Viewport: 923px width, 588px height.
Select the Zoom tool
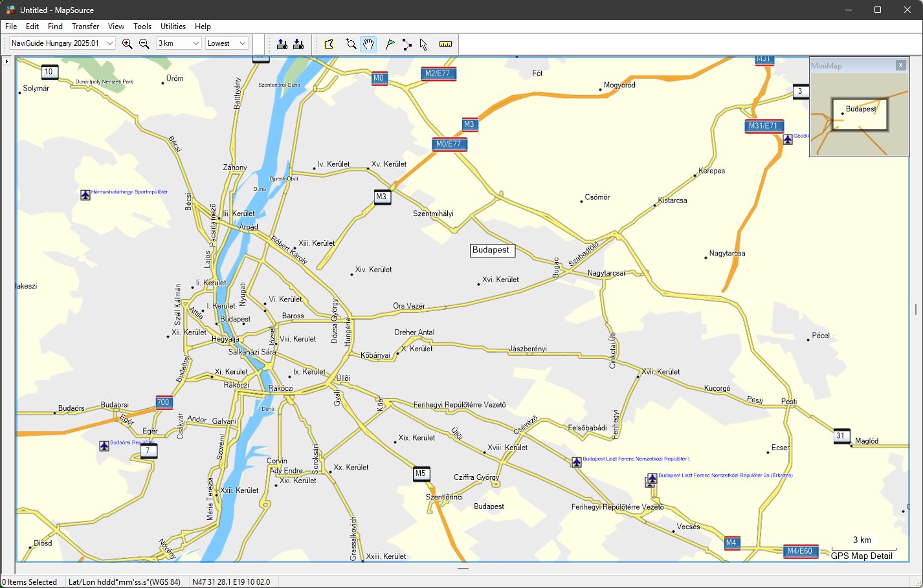[351, 44]
